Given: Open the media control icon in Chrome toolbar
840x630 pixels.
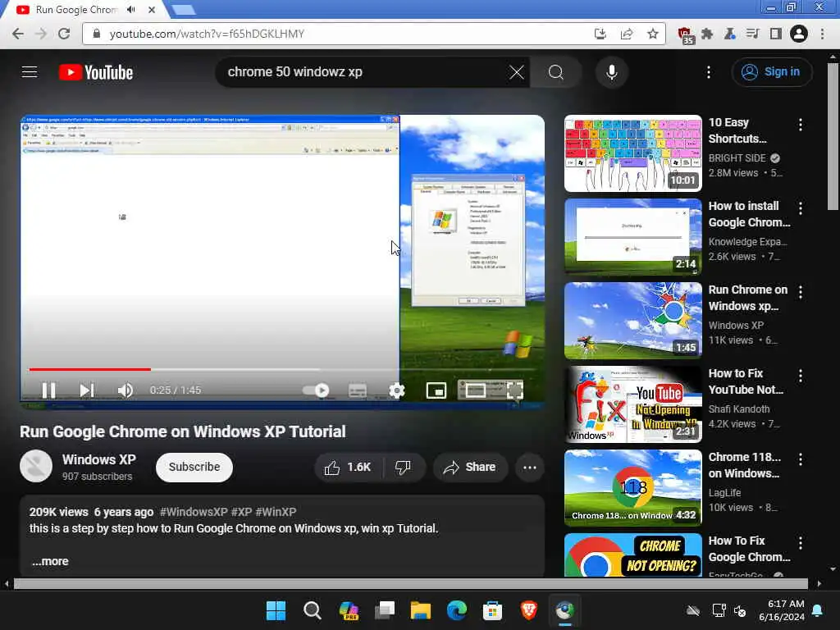Looking at the screenshot, I should (x=752, y=34).
